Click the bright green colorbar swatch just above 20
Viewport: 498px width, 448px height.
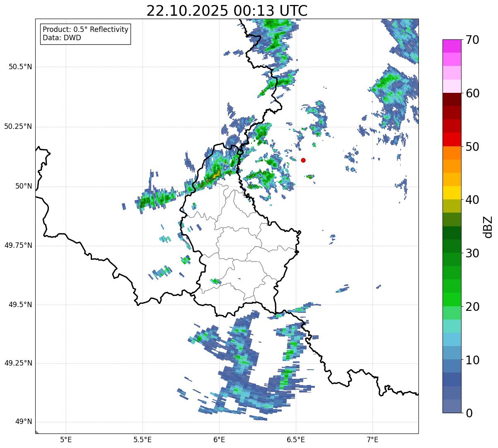coord(452,299)
